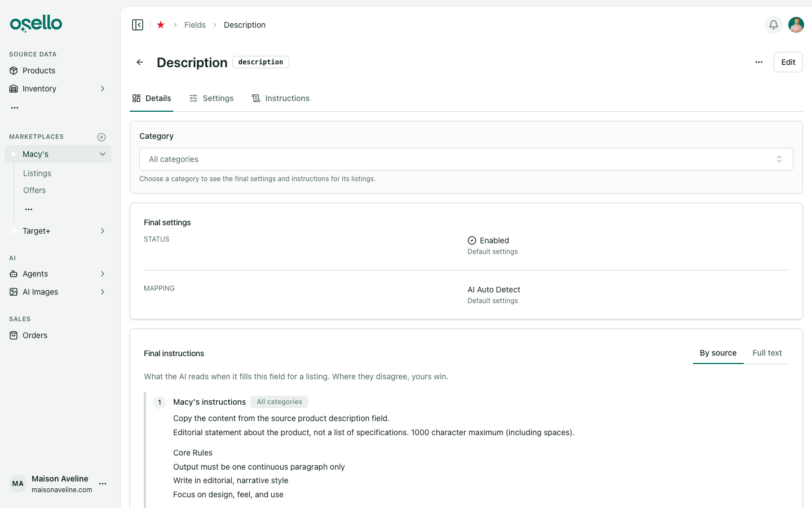Open the Source Data more options dots
The image size is (812, 508).
(x=15, y=107)
